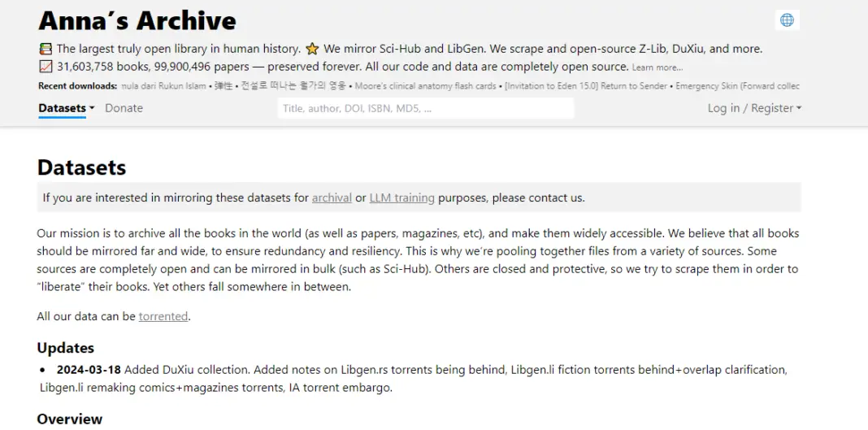
Task: Click the chart icon beside book count
Action: tap(46, 67)
